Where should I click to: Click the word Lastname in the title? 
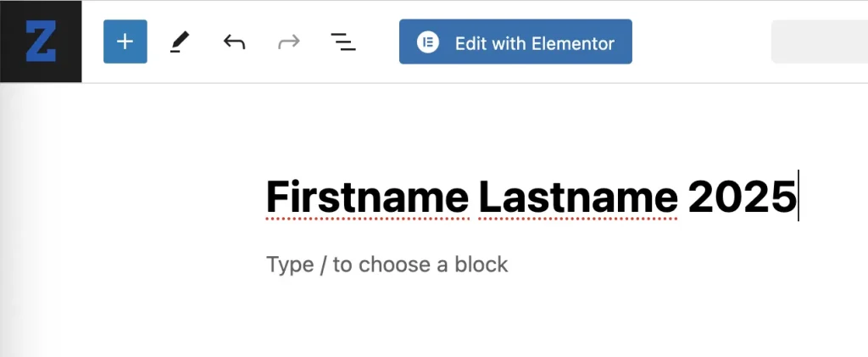(578, 198)
